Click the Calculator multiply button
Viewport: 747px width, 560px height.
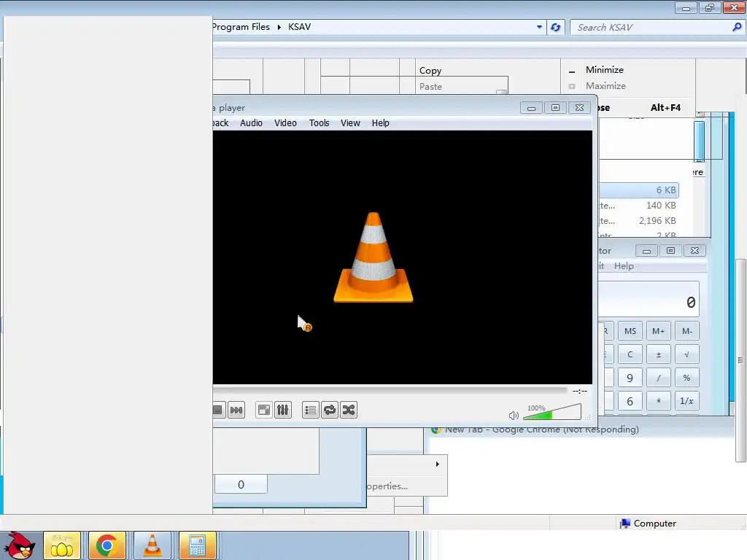(x=659, y=402)
